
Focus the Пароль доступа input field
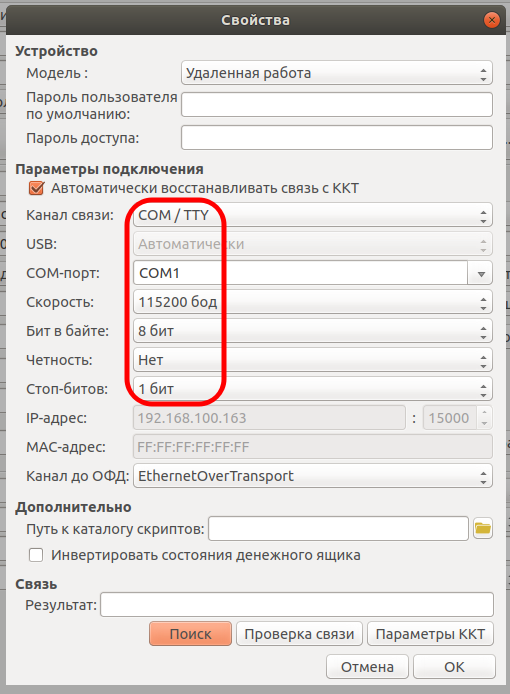tap(337, 138)
